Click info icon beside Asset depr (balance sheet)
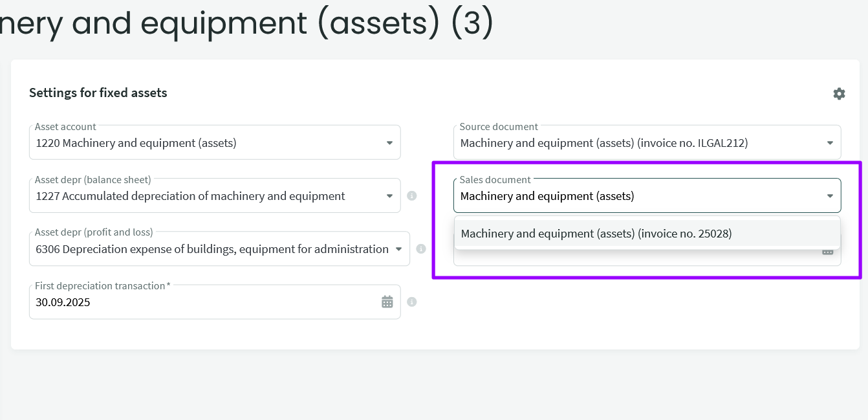This screenshot has height=420, width=868. 411,195
